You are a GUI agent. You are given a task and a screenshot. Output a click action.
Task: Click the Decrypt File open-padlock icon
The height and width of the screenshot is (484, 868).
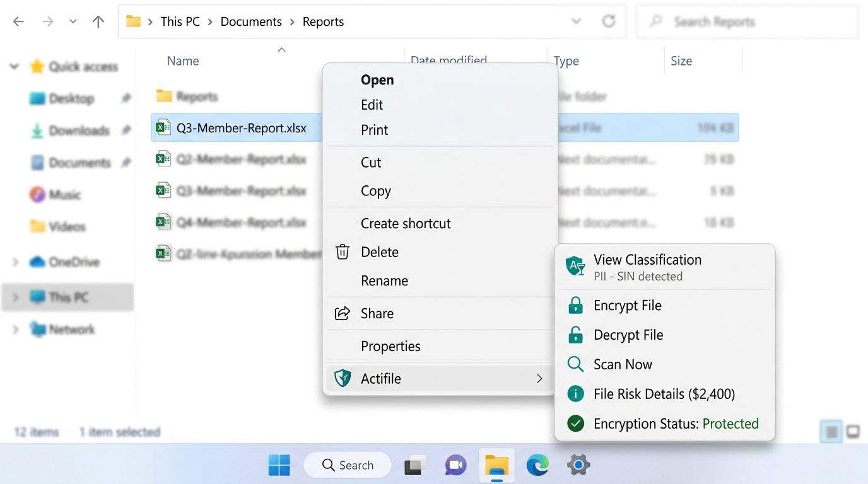coord(575,335)
